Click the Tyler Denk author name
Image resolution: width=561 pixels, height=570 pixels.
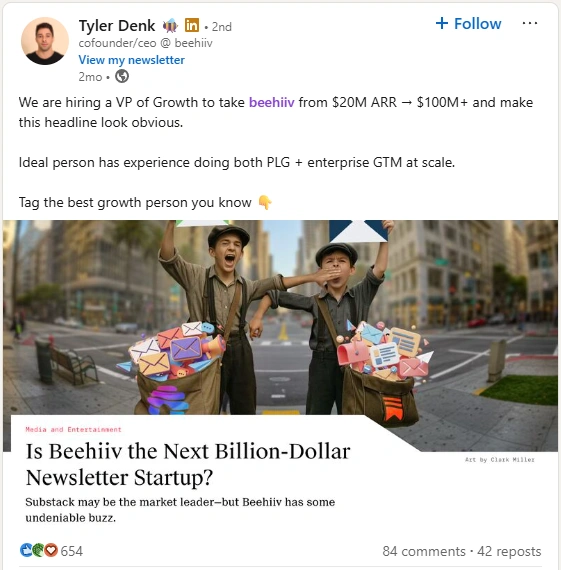coord(117,26)
